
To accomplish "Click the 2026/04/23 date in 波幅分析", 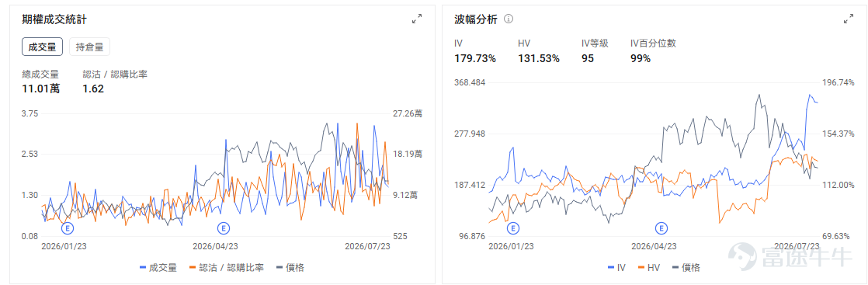I will pyautogui.click(x=654, y=246).
